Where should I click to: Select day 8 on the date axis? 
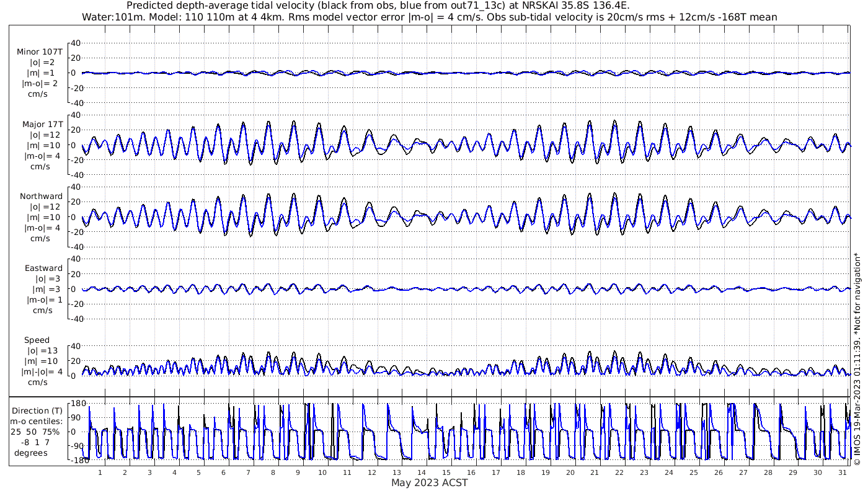(x=273, y=472)
